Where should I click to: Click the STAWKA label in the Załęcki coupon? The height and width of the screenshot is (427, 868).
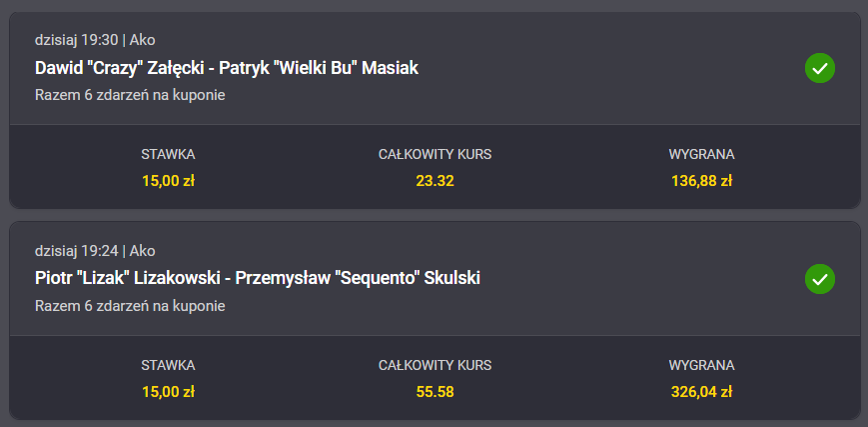pos(168,154)
